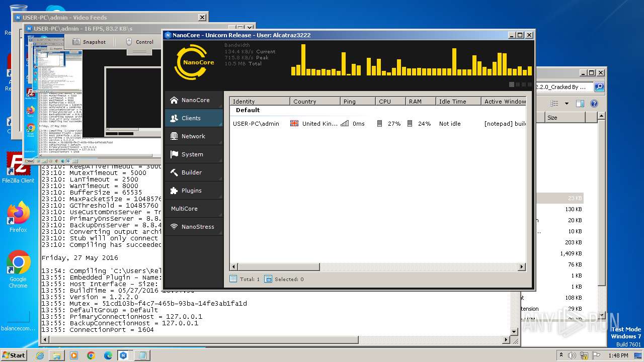The image size is (644, 362).
Task: Sort clients by CPU column
Action: pos(390,102)
